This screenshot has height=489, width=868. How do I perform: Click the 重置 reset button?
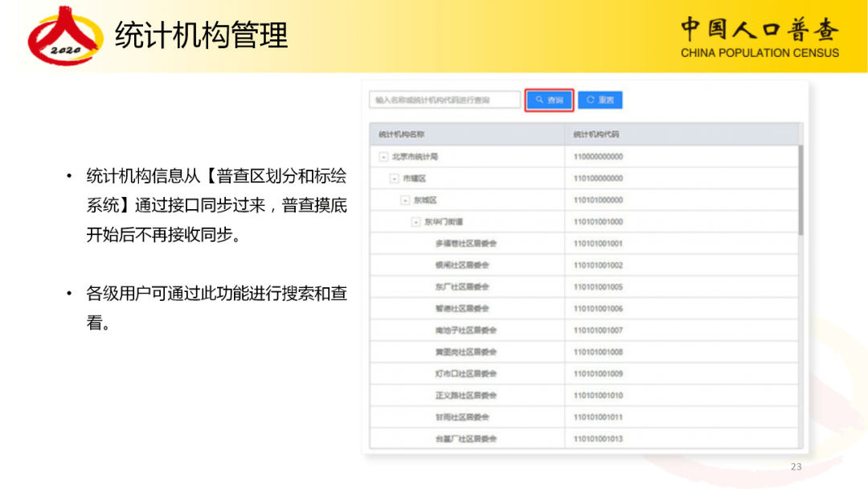600,100
